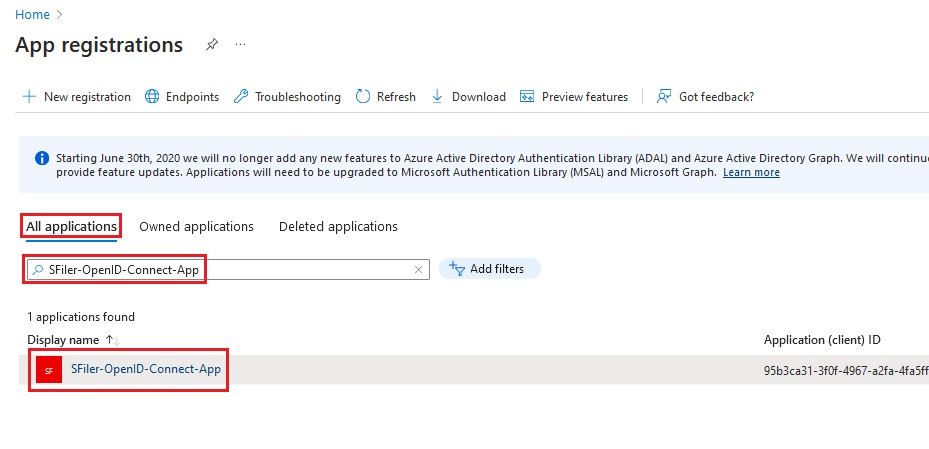Click the Application (client) ID column header
This screenshot has width=929, height=449.
tap(822, 340)
